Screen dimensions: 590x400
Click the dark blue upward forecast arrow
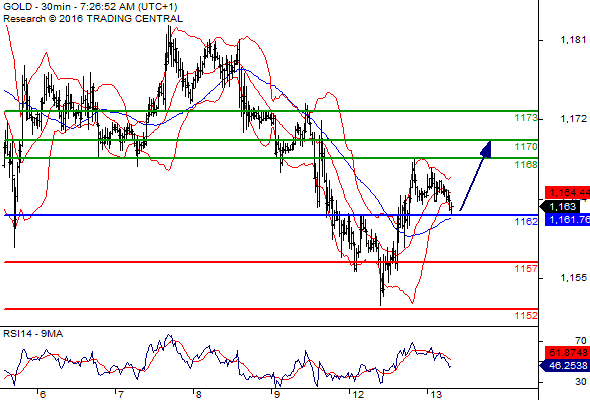point(475,175)
